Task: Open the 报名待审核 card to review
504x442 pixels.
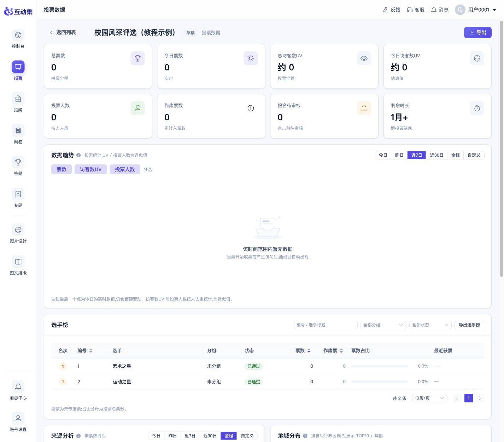Action: tap(324, 116)
